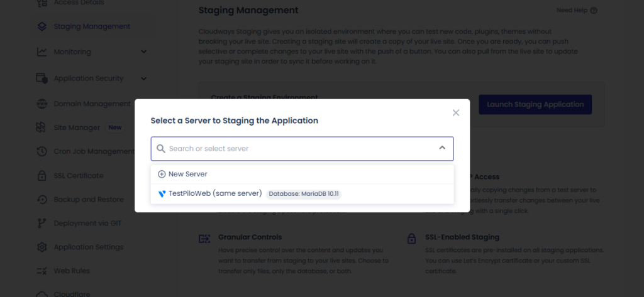Viewport: 644px width, 297px height.
Task: Click the plus icon beside New Server
Action: pos(162,175)
